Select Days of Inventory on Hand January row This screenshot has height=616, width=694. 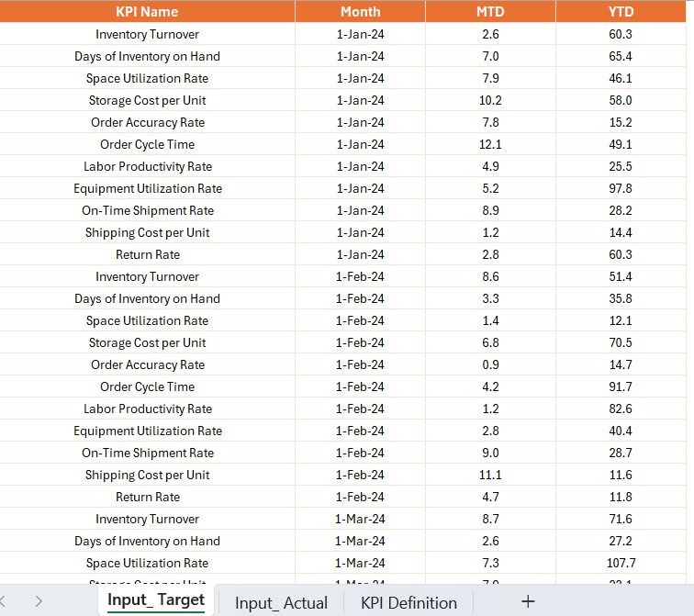(147, 56)
